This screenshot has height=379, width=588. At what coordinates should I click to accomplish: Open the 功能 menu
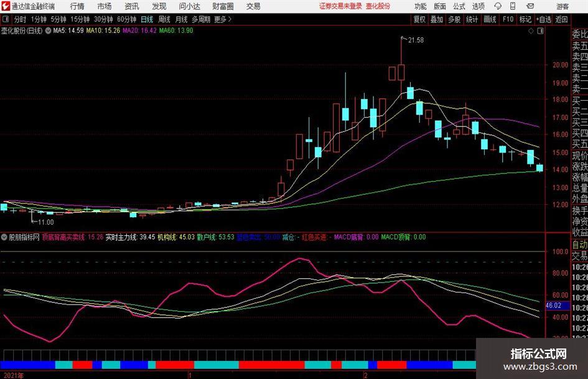[x=421, y=6]
